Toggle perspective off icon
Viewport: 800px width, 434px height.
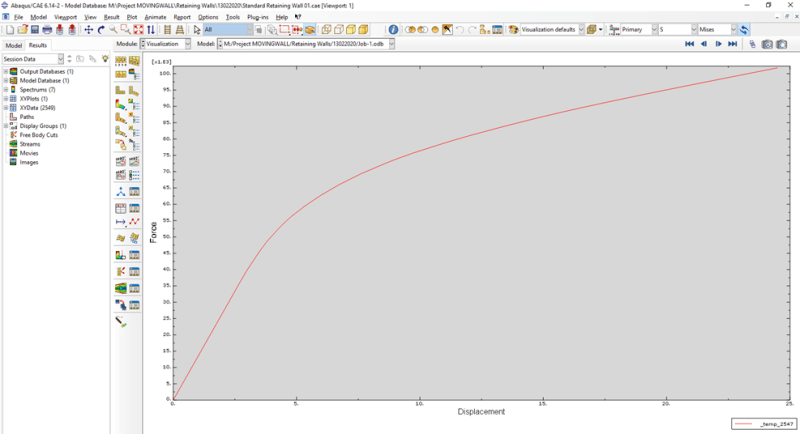click(x=167, y=30)
